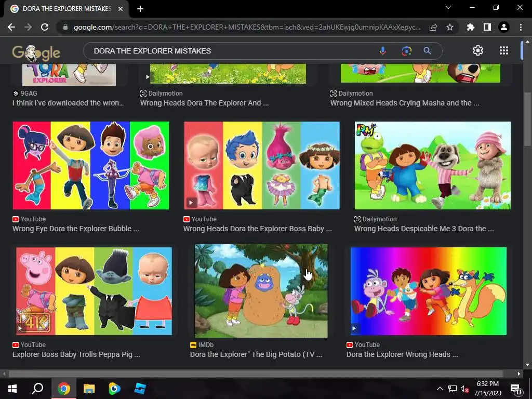Click scroll-right arrow of horizontal scrollbar
532x399 pixels.
point(519,374)
